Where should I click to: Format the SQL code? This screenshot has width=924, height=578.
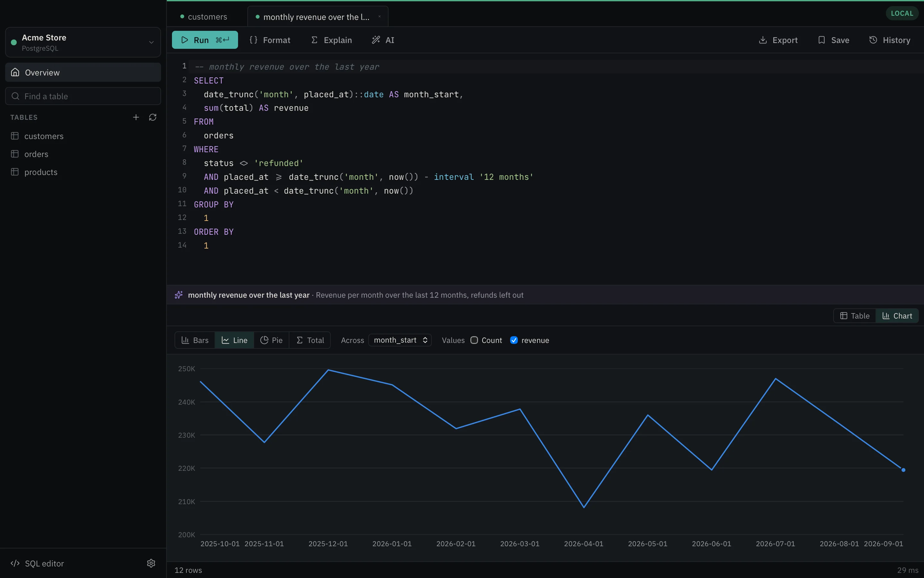[x=270, y=40]
